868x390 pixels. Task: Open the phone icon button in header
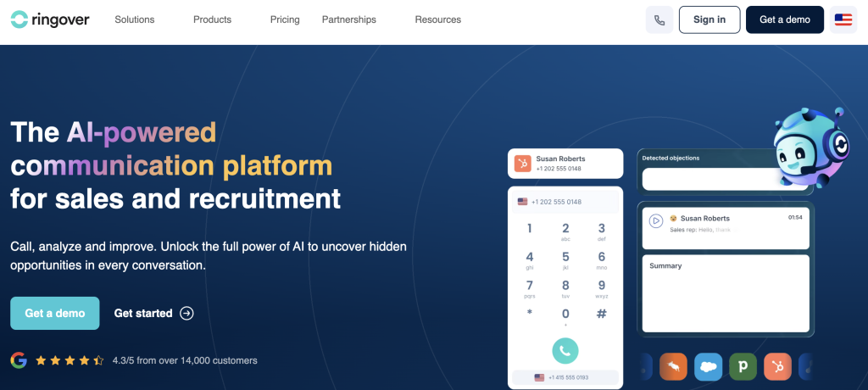click(659, 20)
